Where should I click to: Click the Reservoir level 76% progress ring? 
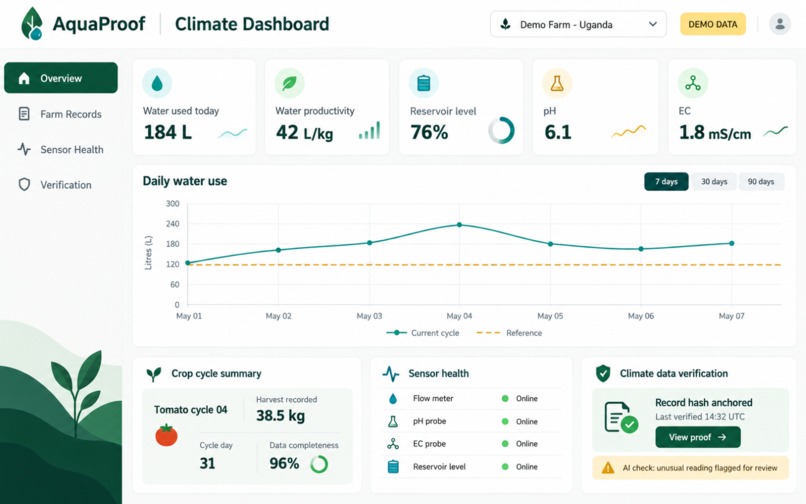click(501, 130)
